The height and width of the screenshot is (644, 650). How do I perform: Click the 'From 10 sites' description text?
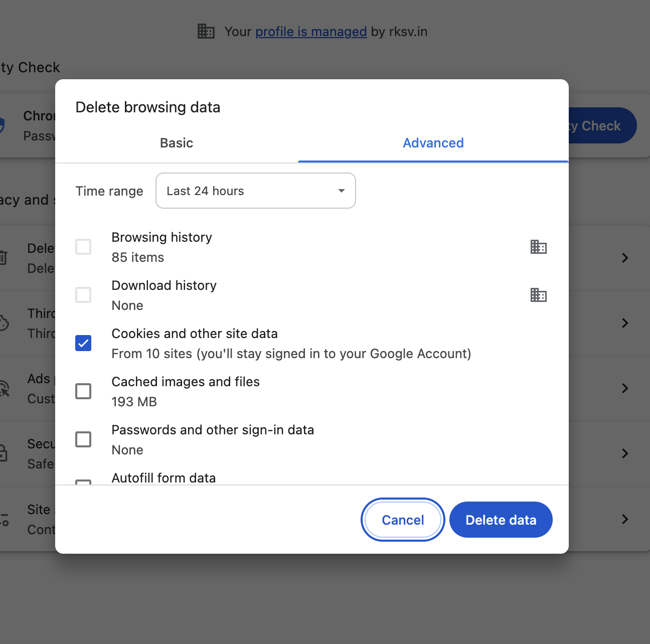(x=291, y=354)
